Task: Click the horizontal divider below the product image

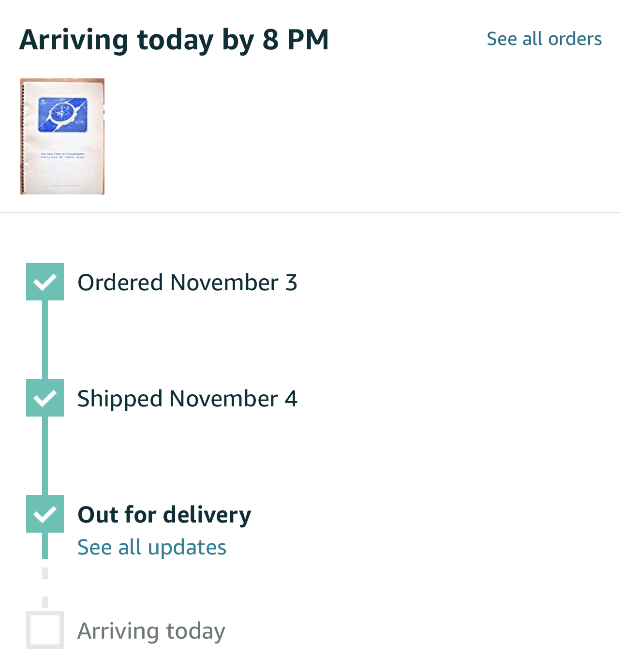Action: tap(310, 212)
